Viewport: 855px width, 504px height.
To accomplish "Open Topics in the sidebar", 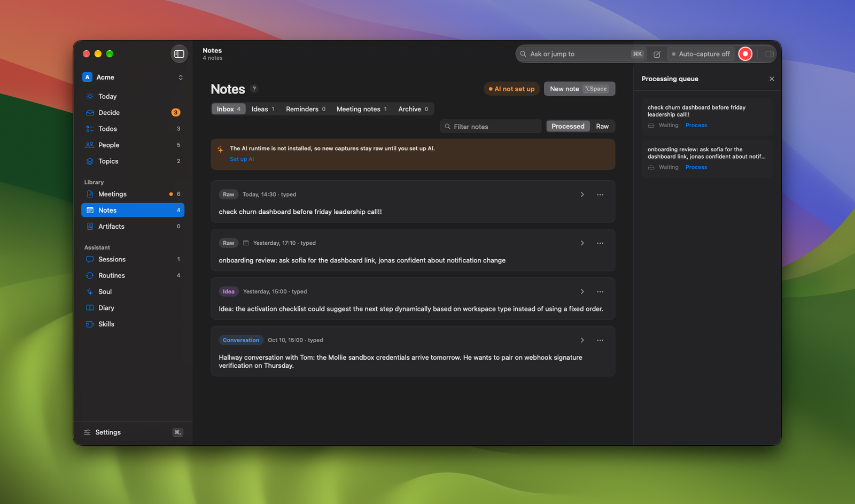I will pos(133,161).
